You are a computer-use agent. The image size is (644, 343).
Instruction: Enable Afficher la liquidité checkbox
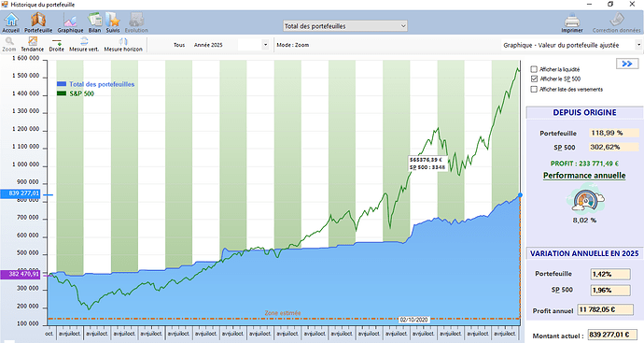tap(534, 69)
